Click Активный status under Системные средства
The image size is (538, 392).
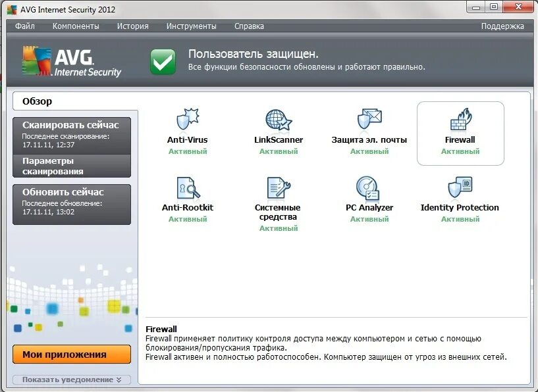click(279, 228)
